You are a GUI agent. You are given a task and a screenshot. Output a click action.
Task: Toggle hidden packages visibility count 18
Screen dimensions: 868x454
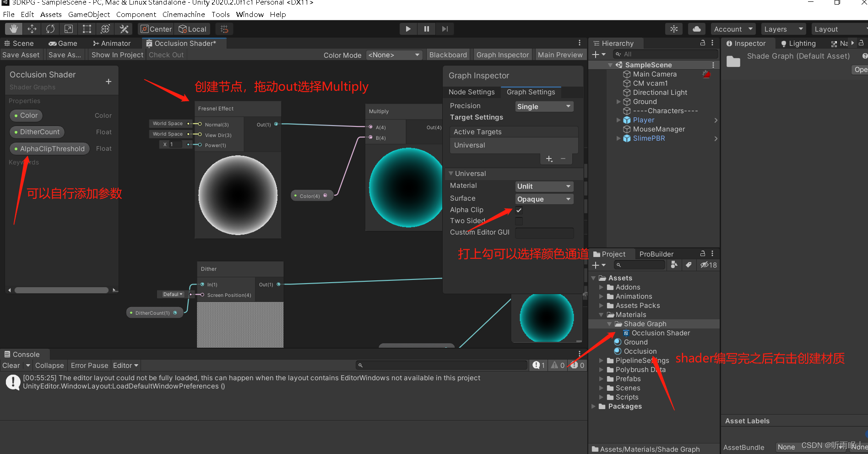(x=709, y=265)
